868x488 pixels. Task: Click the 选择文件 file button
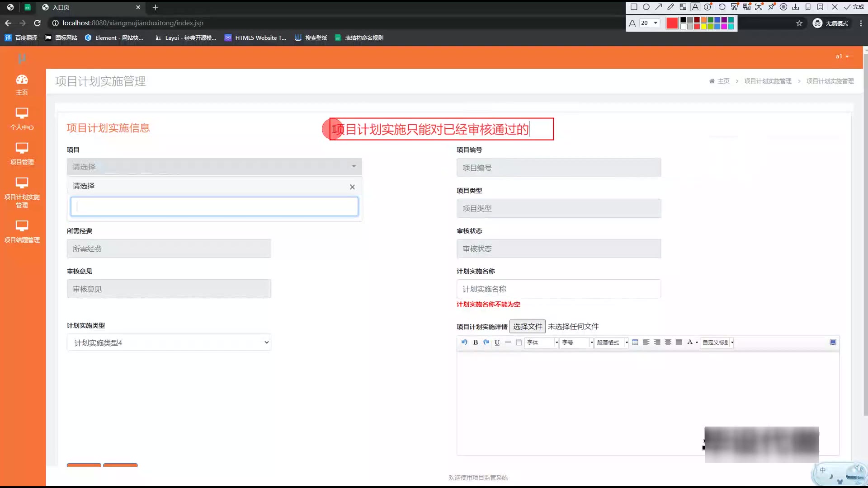click(527, 326)
